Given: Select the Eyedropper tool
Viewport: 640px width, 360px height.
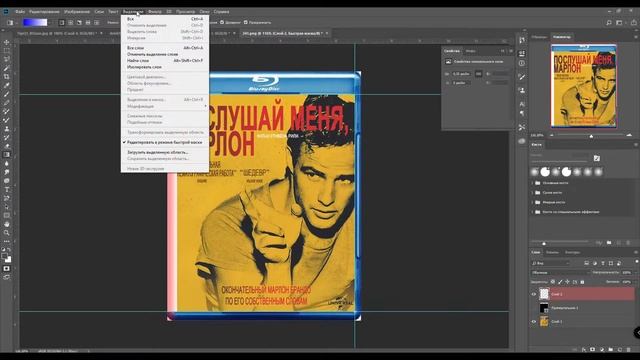Looking at the screenshot, I should pos(7,85).
